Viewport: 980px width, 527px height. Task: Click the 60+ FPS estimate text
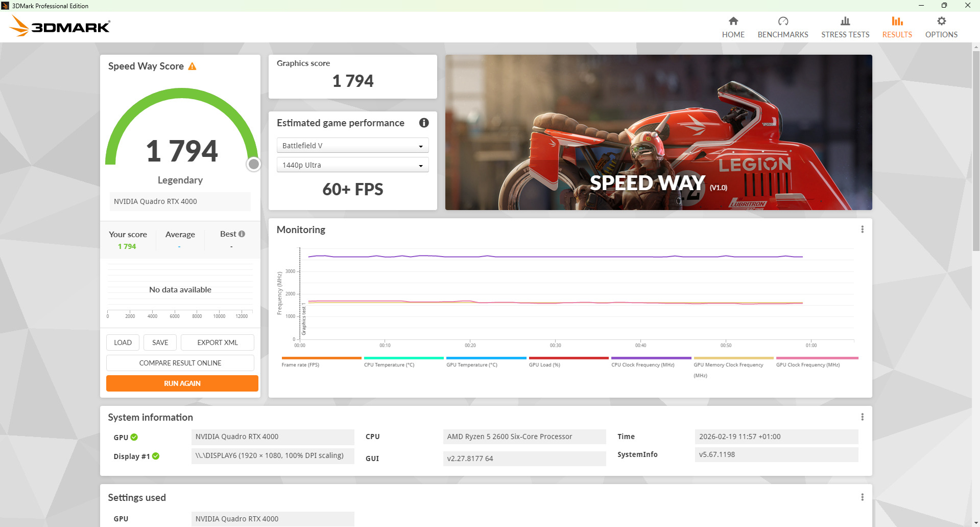pos(353,190)
